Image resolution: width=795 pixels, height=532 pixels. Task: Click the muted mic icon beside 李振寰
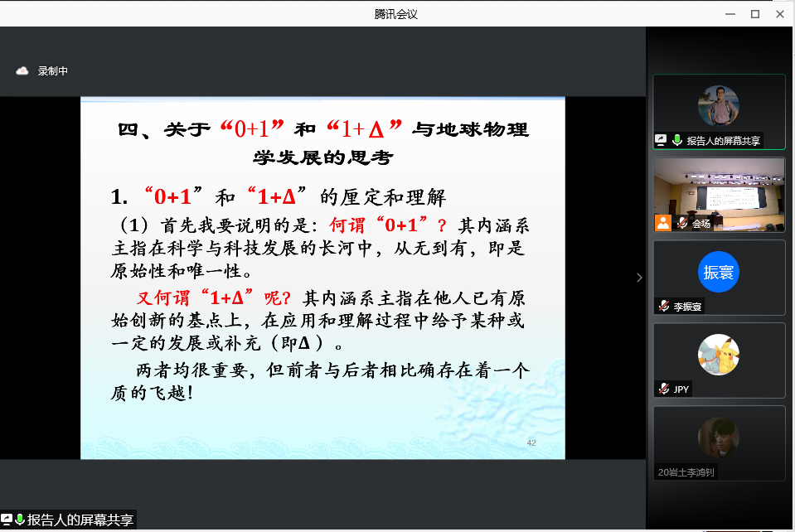coord(664,306)
